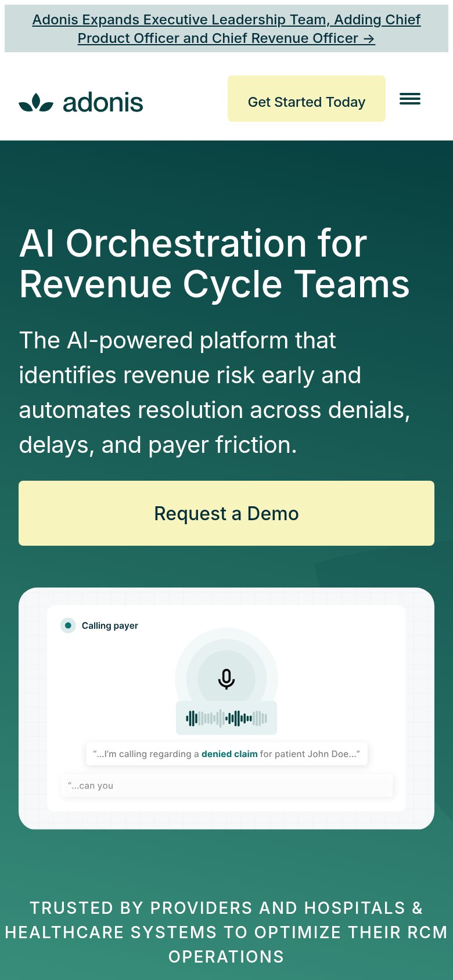Click the Get Started Today button

click(307, 99)
